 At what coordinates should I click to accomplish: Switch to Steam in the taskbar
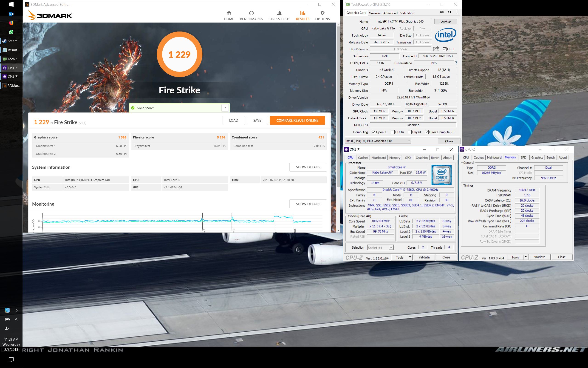[x=11, y=41]
